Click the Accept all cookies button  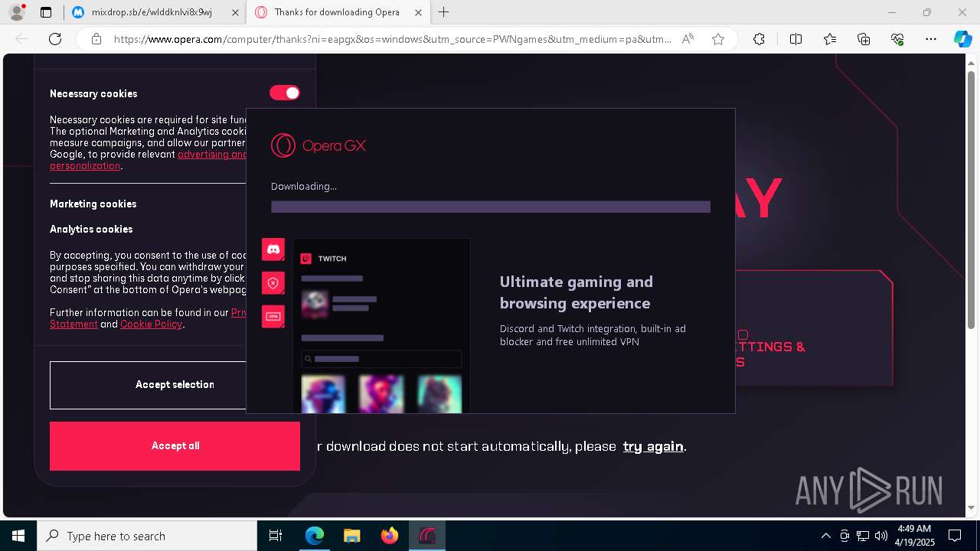pyautogui.click(x=175, y=446)
